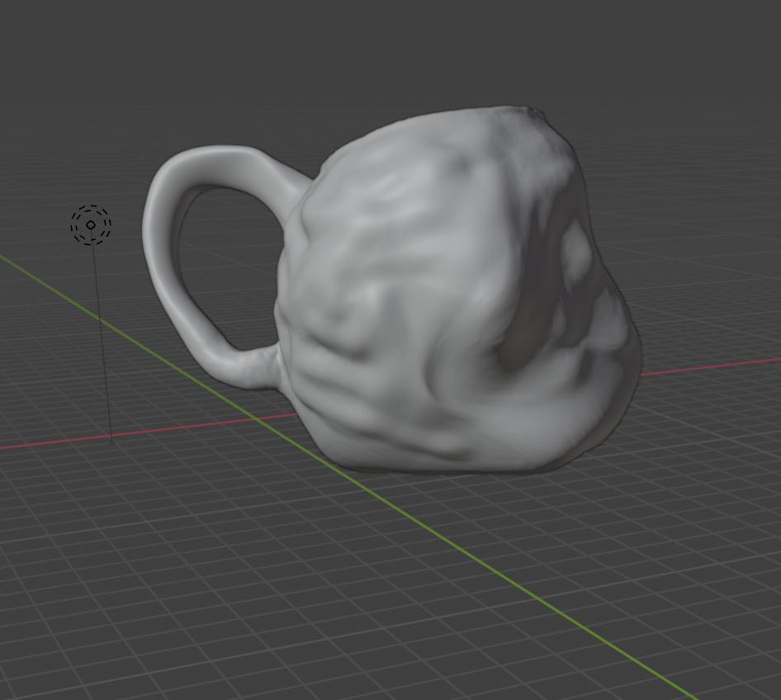Click the empty top-left corner of the viewport
The height and width of the screenshot is (700, 781).
[33, 33]
